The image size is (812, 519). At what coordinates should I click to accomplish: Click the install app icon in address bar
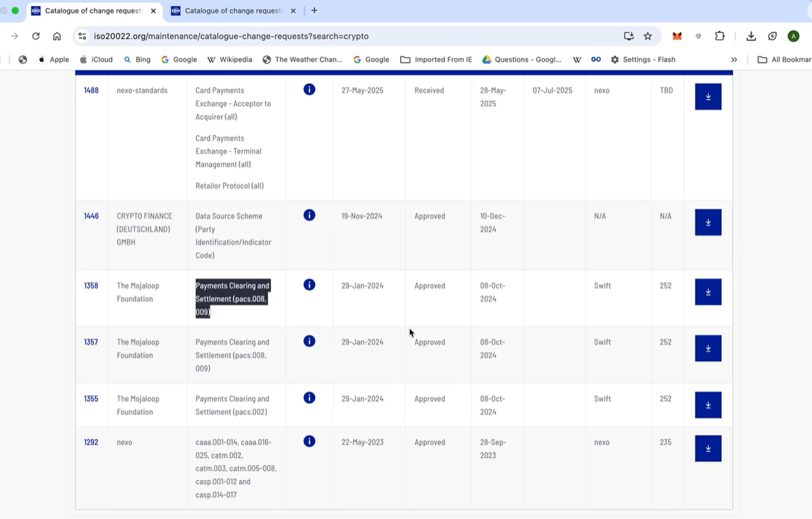(628, 37)
